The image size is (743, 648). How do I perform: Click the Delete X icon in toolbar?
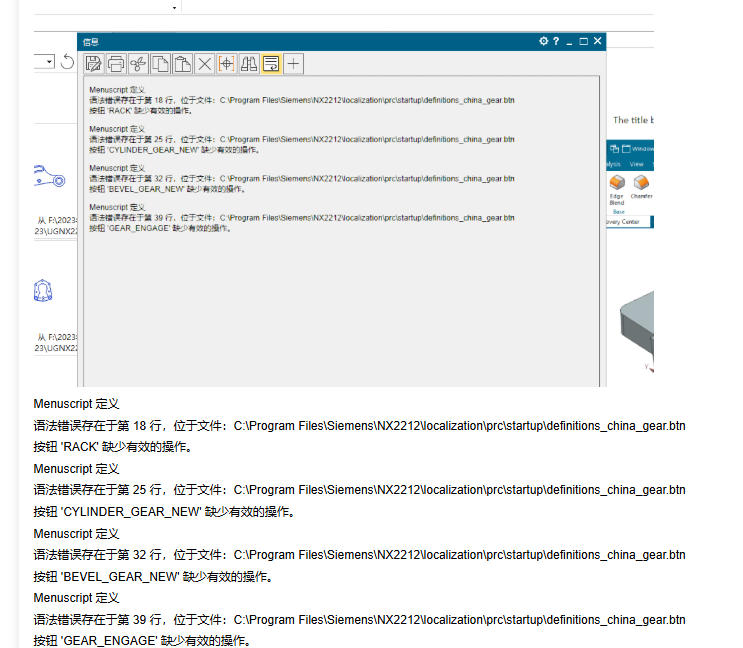(204, 63)
